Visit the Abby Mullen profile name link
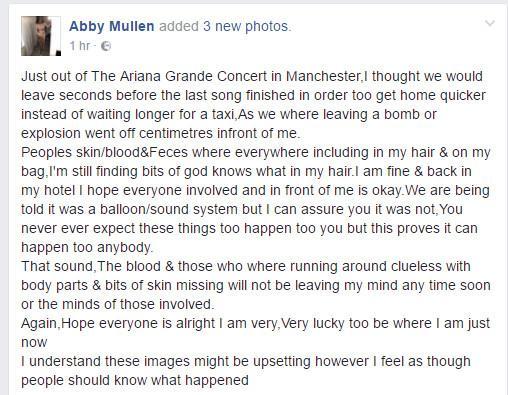 (x=112, y=26)
